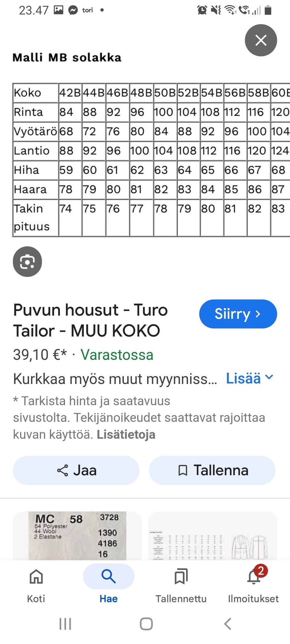Image resolution: width=290 pixels, height=644 pixels.
Task: Tap Siirry to visit the store
Action: [x=238, y=314]
